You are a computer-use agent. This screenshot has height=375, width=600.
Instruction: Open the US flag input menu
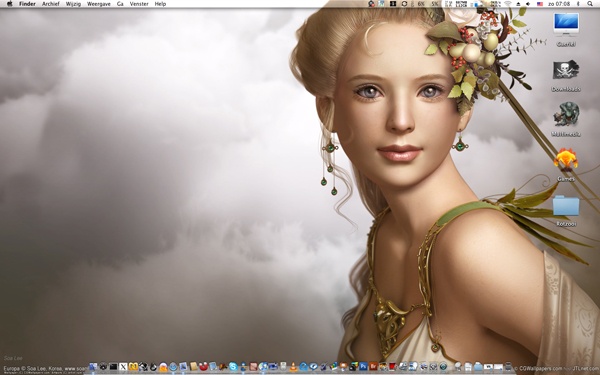(540, 4)
